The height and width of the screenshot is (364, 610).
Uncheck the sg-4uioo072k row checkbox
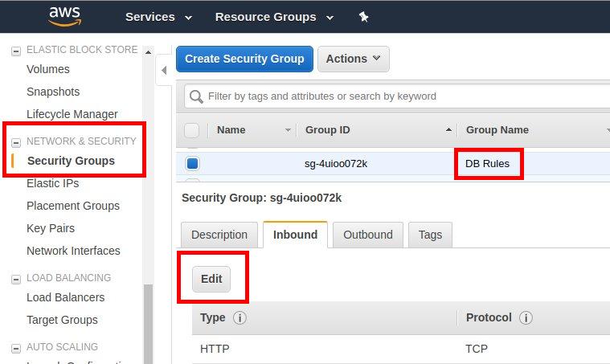coord(193,163)
